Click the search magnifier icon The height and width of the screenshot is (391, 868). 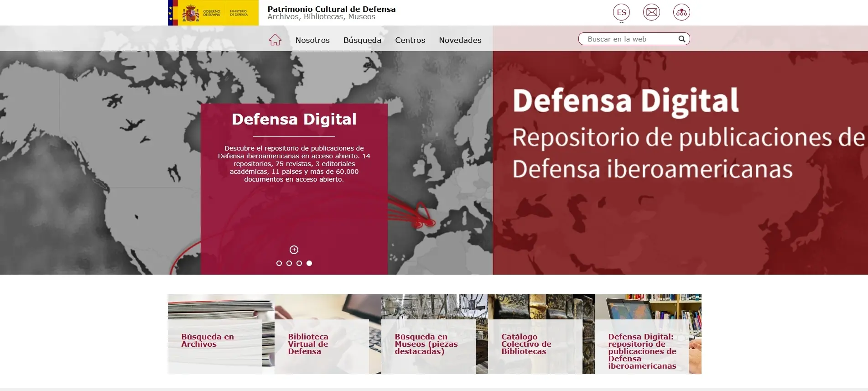coord(681,39)
